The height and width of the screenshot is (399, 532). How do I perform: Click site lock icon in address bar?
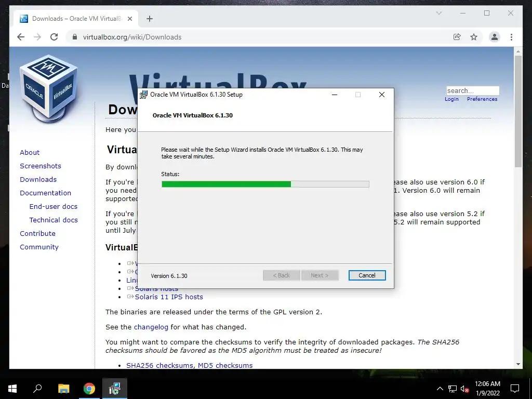pos(75,37)
